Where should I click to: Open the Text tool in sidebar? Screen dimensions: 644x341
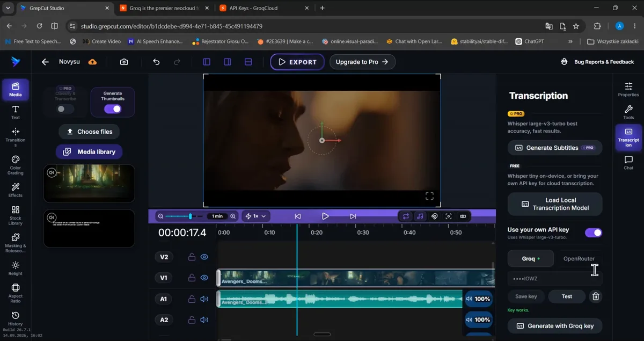tap(16, 112)
